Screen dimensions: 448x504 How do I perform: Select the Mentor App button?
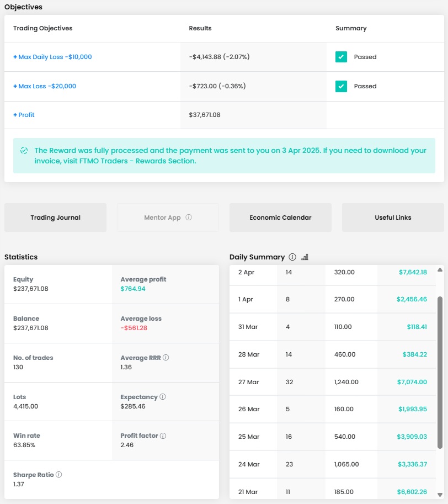click(x=162, y=217)
